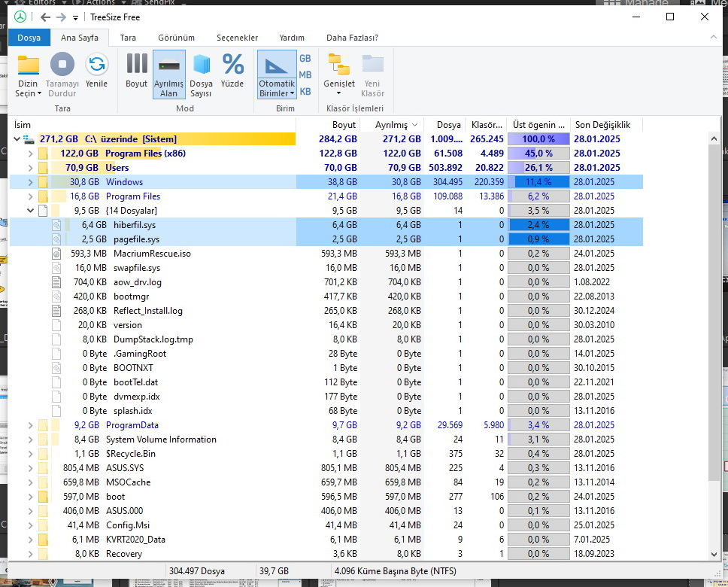Open the Dizin Seçin directory picker
The height and width of the screenshot is (587, 728).
(28, 76)
